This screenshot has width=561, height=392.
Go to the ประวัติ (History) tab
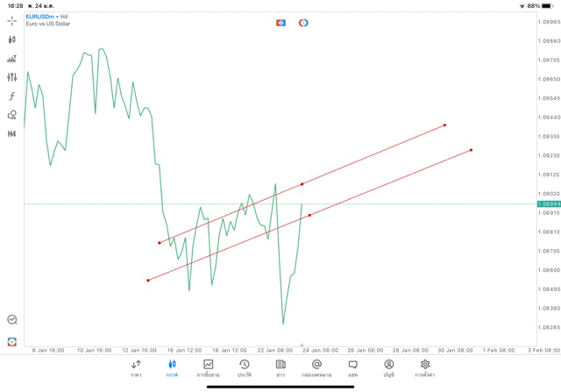pos(244,367)
